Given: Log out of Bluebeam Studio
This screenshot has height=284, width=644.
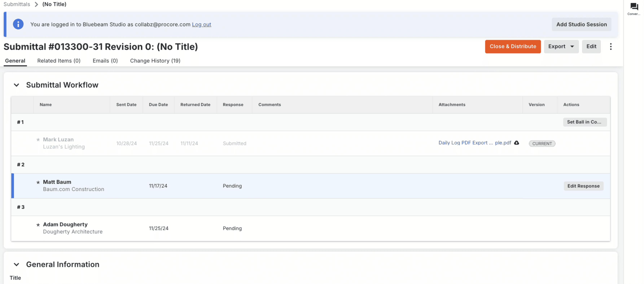Looking at the screenshot, I should click(201, 25).
